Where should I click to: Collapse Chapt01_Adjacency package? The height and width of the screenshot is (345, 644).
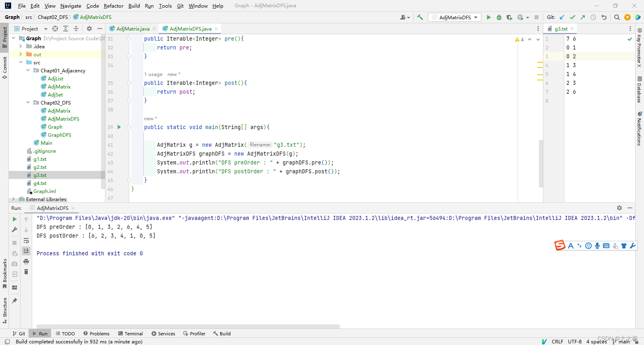28,70
